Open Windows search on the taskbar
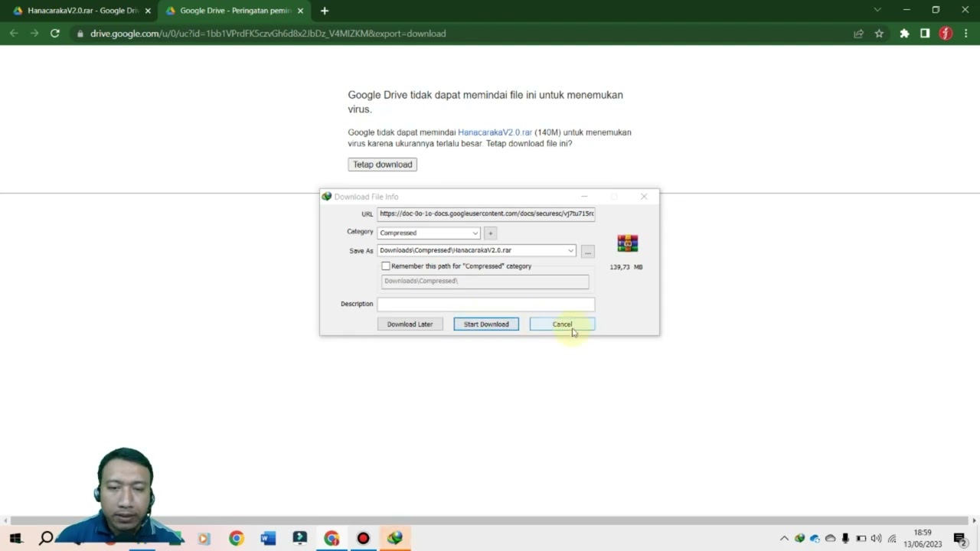Screen dimensions: 980x551 46,539
